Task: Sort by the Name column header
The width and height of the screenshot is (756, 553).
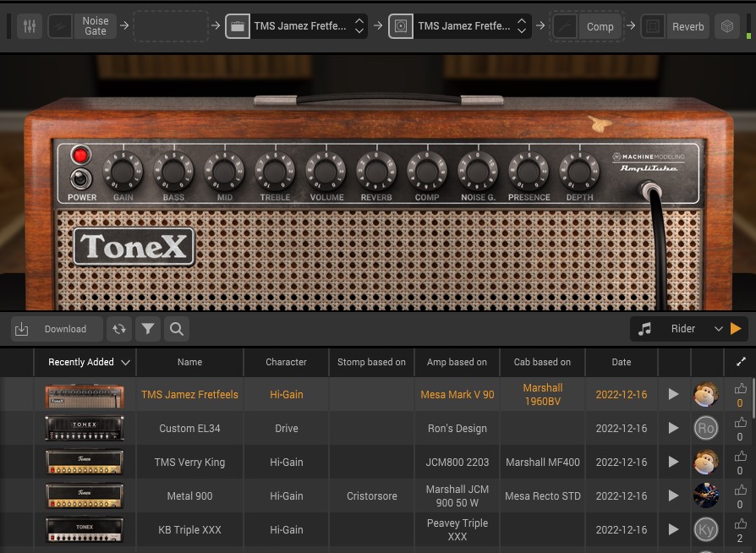Action: (190, 362)
